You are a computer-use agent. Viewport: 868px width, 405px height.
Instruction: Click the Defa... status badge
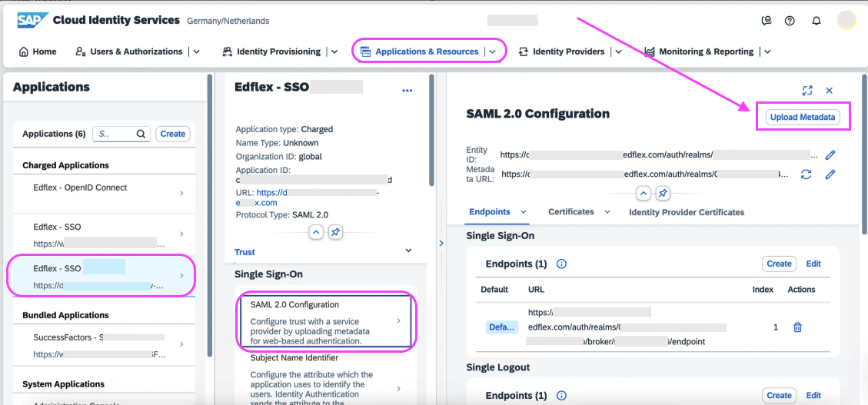coord(502,327)
